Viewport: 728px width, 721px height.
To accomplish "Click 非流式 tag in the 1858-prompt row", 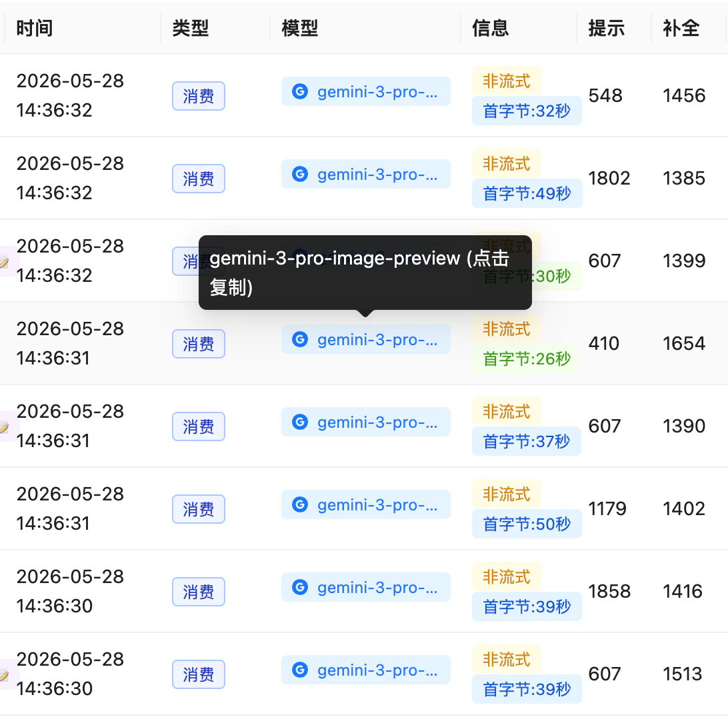I will [507, 576].
